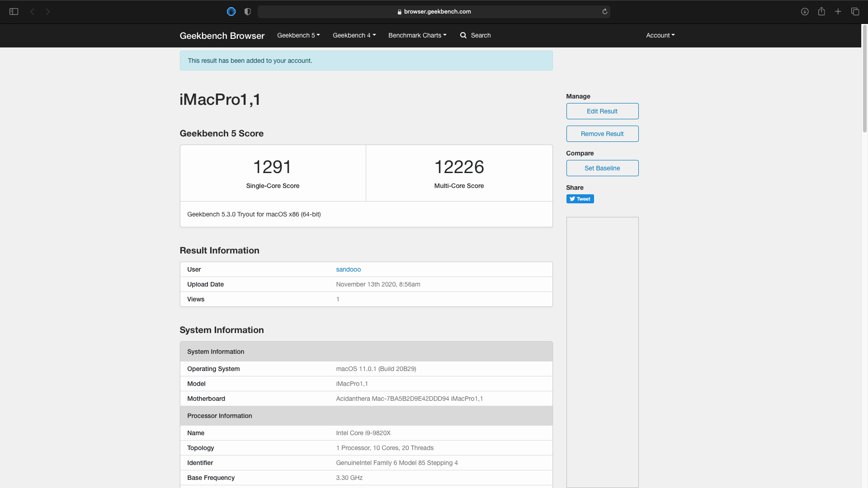Toggle the Safari sidebar button
868x488 pixels.
pos(14,12)
